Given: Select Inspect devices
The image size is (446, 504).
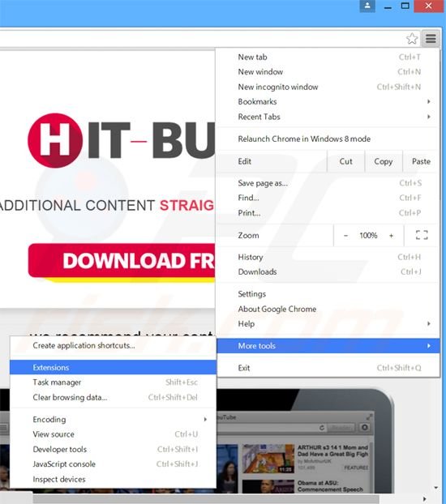Looking at the screenshot, I should tap(113, 479).
